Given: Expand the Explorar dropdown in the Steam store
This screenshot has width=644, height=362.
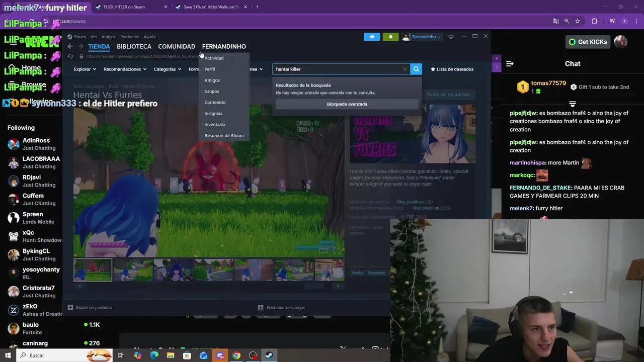Looking at the screenshot, I should click(x=85, y=69).
